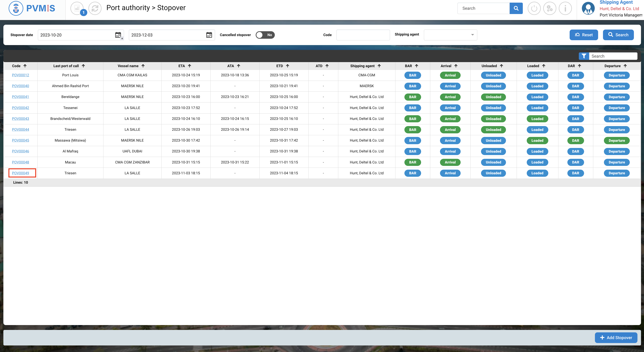Screen dimensions: 644x352
Task: Open the end date calendar picker
Action: 209,35
